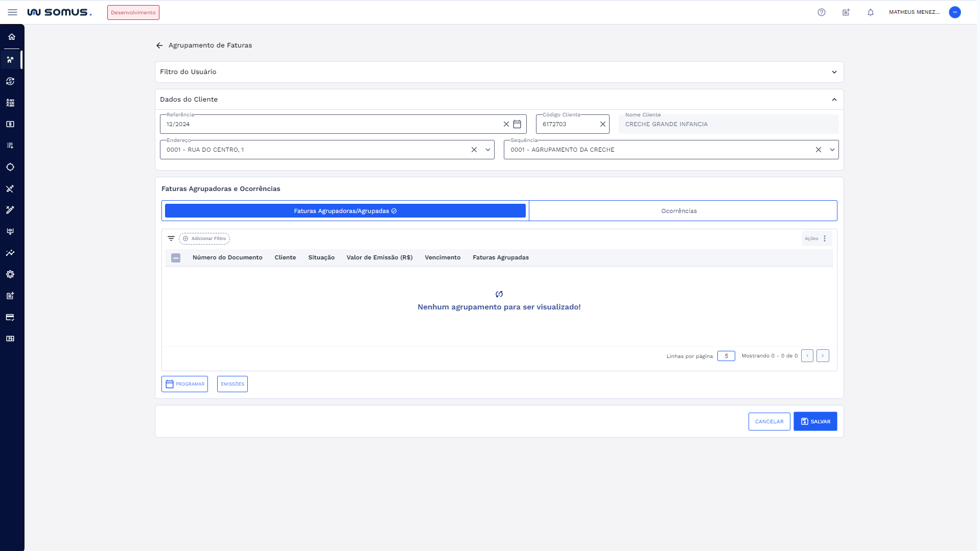Image resolution: width=980 pixels, height=551 pixels.
Task: Open the notifications bell
Action: click(x=870, y=12)
